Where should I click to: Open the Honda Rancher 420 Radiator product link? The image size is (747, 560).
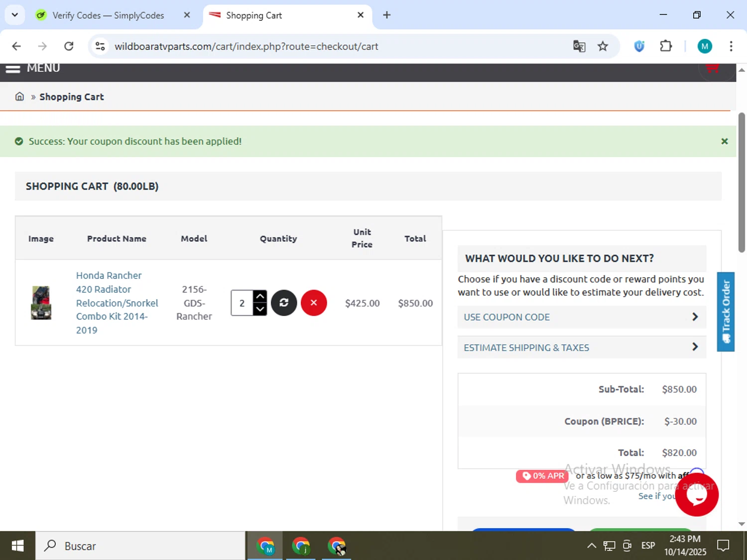pyautogui.click(x=117, y=303)
